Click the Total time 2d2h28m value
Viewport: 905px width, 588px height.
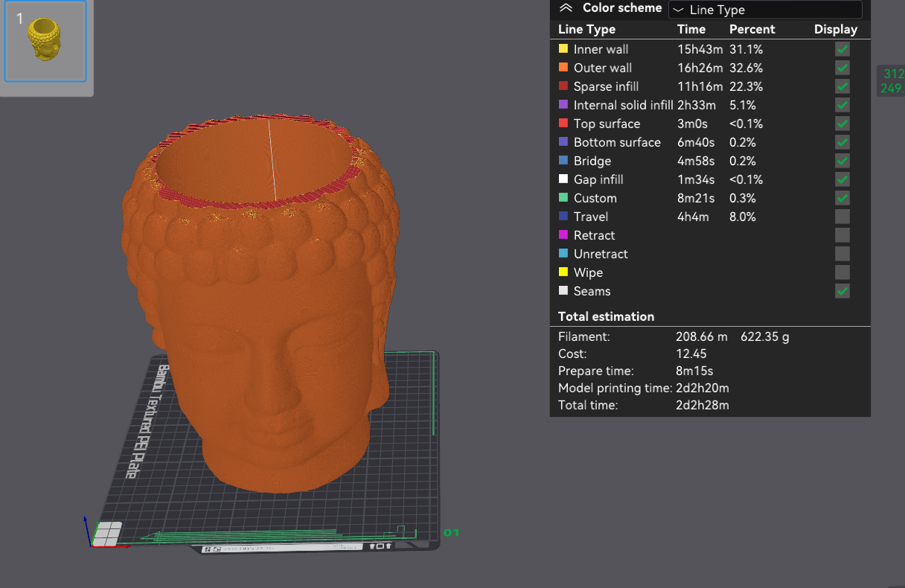703,405
